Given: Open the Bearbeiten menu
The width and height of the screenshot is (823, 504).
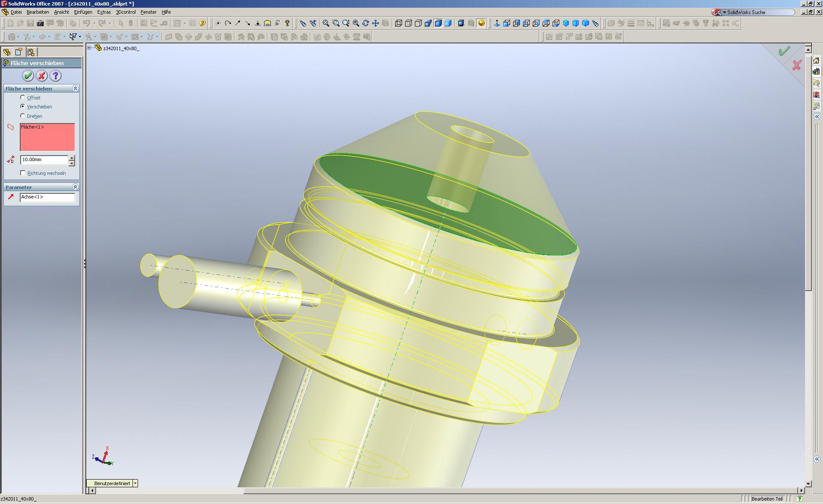Looking at the screenshot, I should coord(38,12).
